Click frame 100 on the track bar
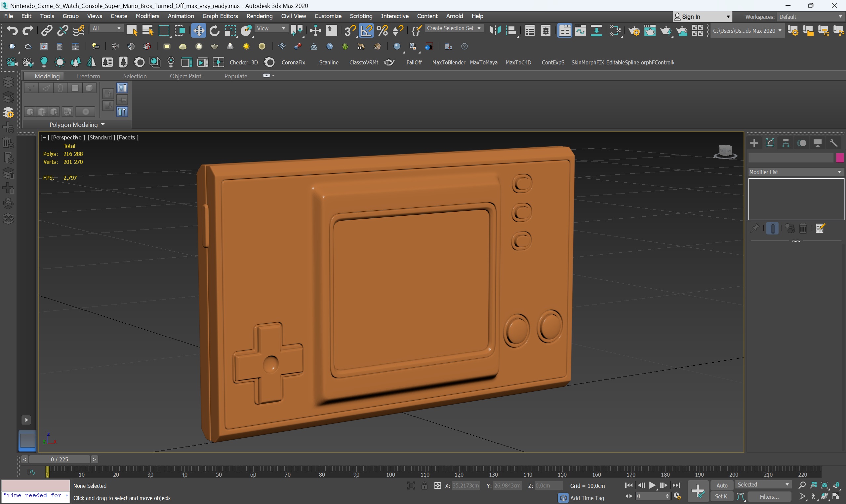 tap(390, 475)
